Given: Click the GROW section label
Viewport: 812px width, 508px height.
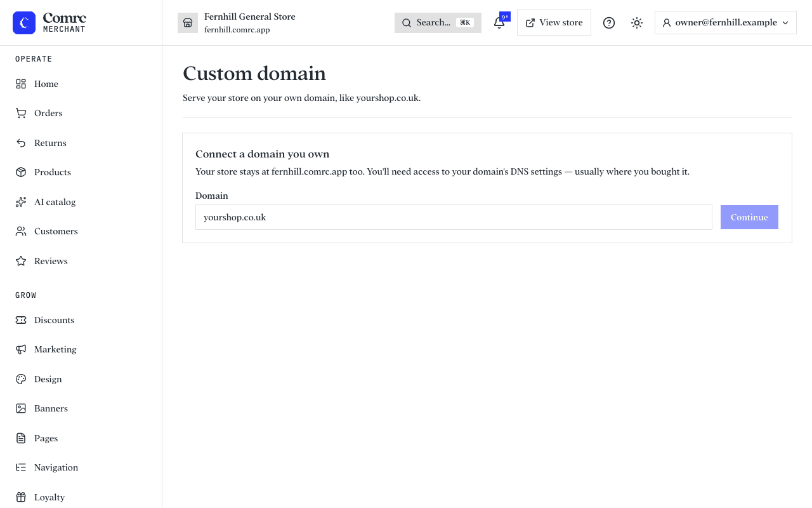Looking at the screenshot, I should click(26, 295).
